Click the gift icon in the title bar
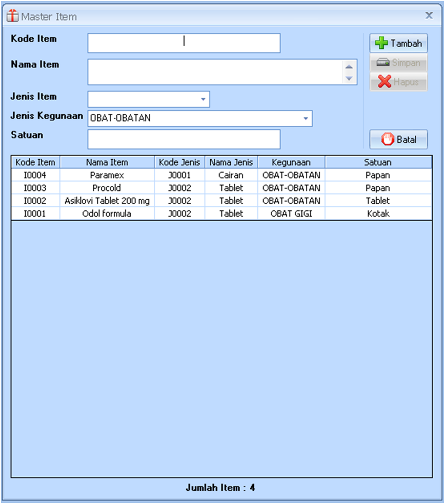The width and height of the screenshot is (445, 504). pos(12,15)
